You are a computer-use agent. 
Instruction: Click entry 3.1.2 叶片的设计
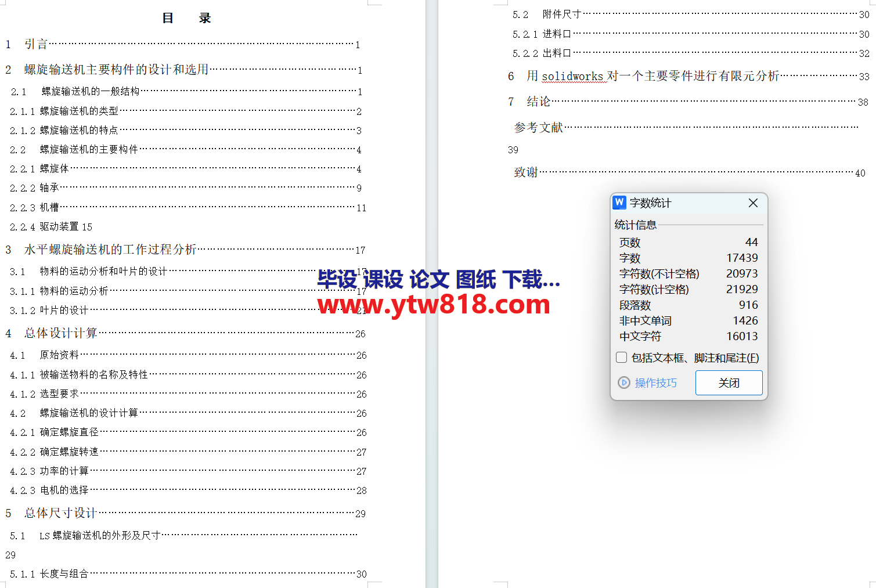click(x=188, y=310)
